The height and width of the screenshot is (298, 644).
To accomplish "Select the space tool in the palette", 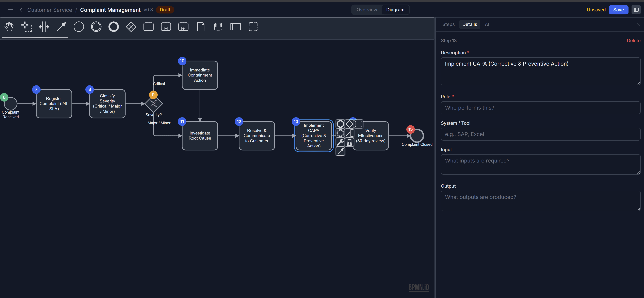I will [x=44, y=26].
